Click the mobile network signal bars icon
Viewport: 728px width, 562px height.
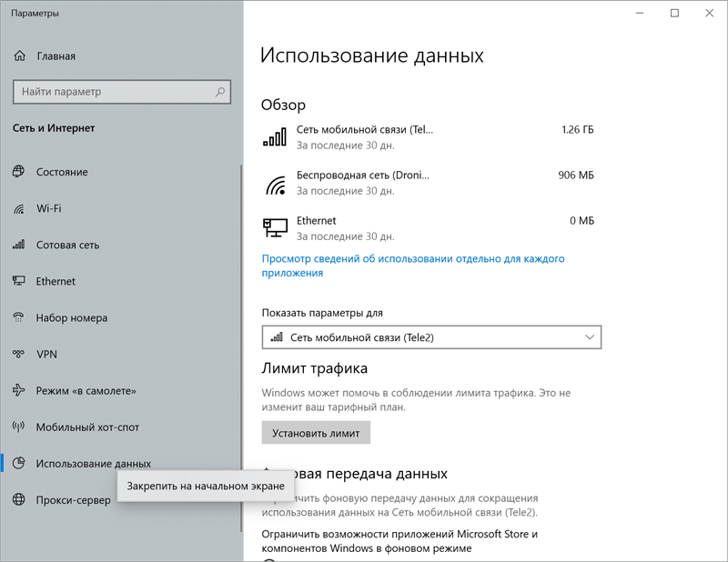click(x=275, y=135)
